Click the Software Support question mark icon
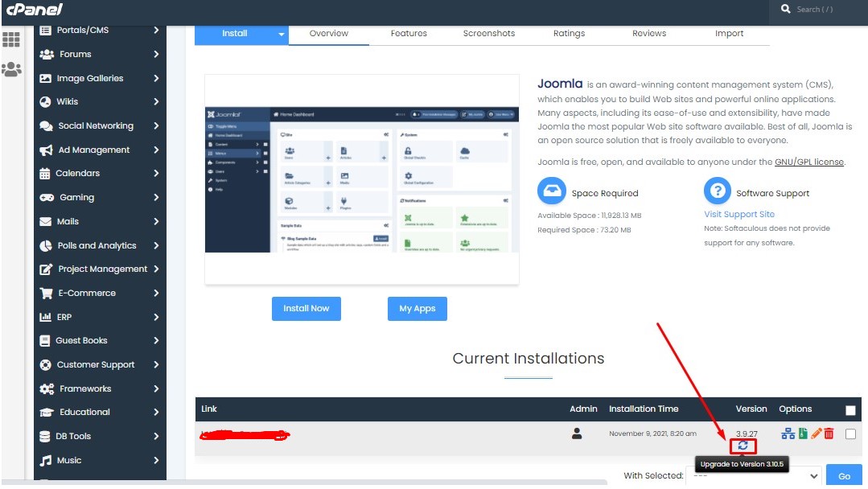Screen dimensions: 868x489 tap(718, 191)
